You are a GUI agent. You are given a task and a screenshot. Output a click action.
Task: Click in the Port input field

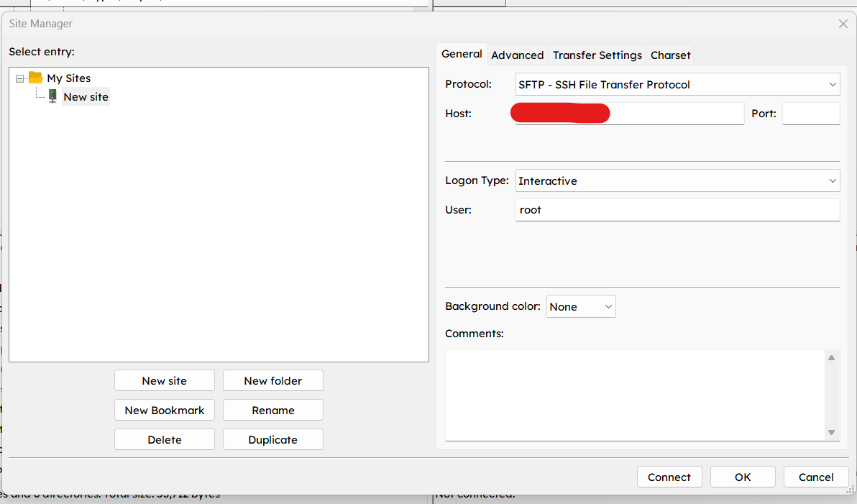click(x=810, y=114)
